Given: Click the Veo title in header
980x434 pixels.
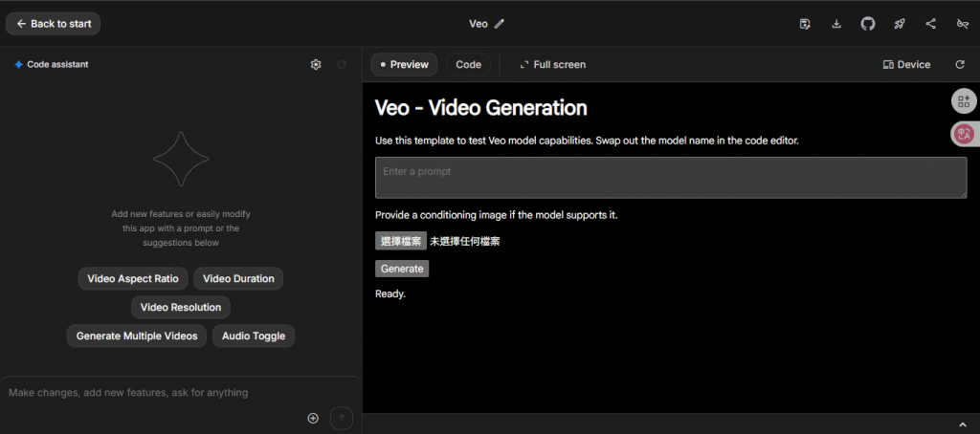Looking at the screenshot, I should point(479,24).
